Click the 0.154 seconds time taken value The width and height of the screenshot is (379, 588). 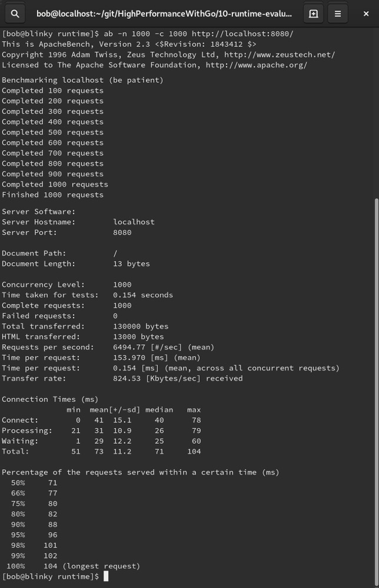[143, 295]
